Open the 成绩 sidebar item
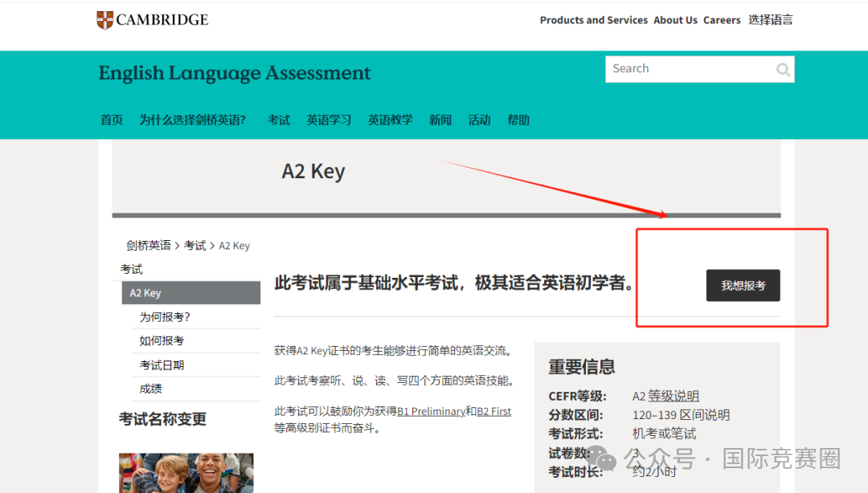The image size is (868, 493). pos(150,389)
